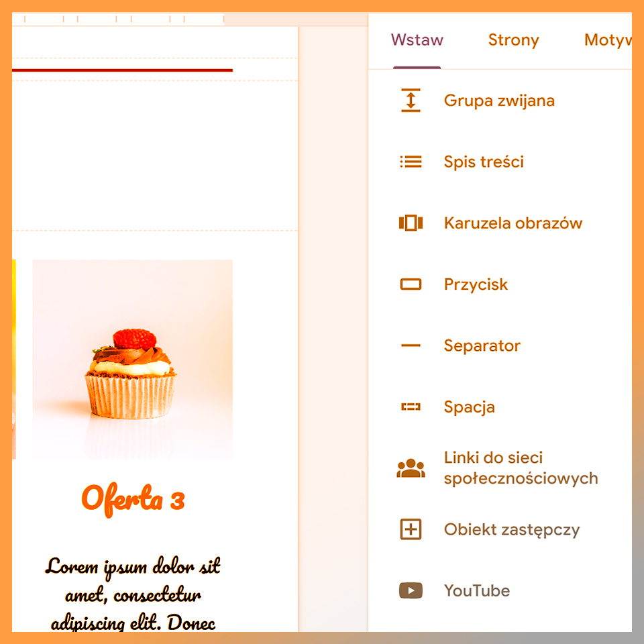The height and width of the screenshot is (644, 644).
Task: Choose the Grupa zwijana option
Action: click(x=500, y=100)
